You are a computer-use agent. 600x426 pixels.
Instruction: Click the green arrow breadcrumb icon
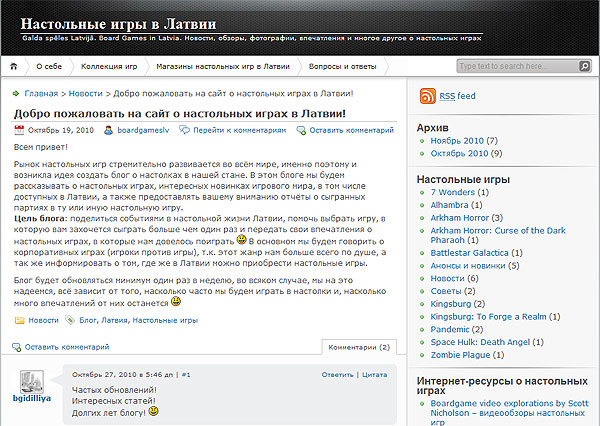point(16,93)
